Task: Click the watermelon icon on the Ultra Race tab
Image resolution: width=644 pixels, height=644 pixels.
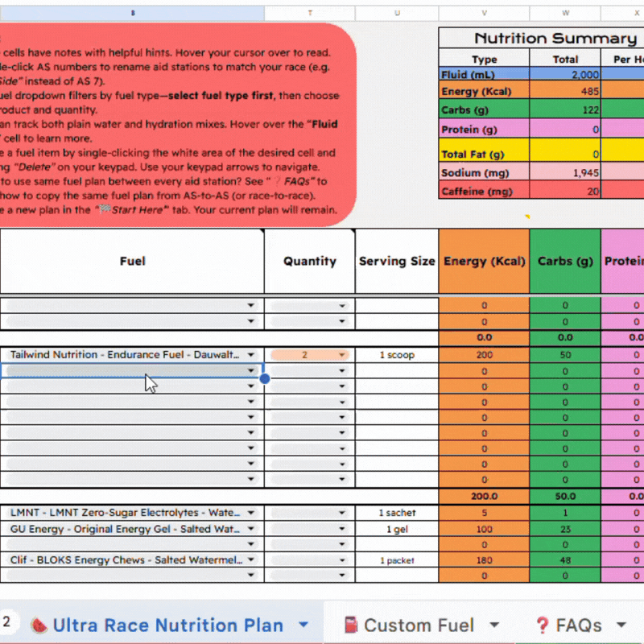Action: click(x=38, y=625)
